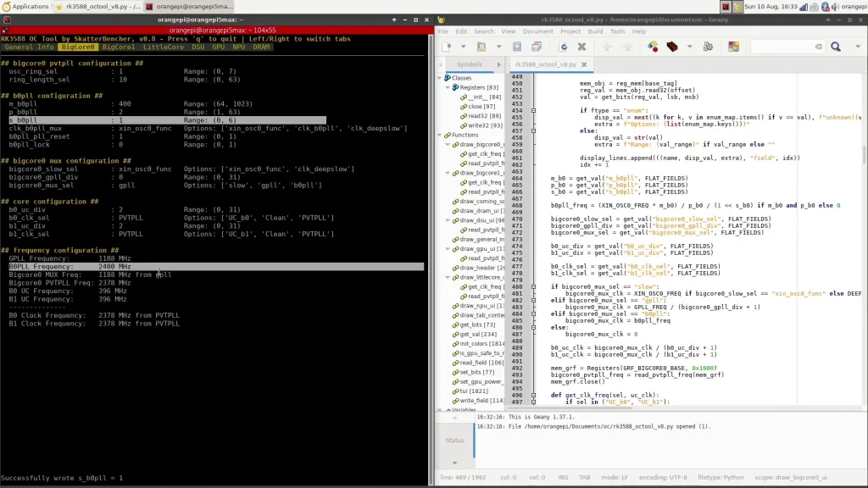Click the Compile icon in toolbar
The image size is (868, 488).
[x=653, y=47]
